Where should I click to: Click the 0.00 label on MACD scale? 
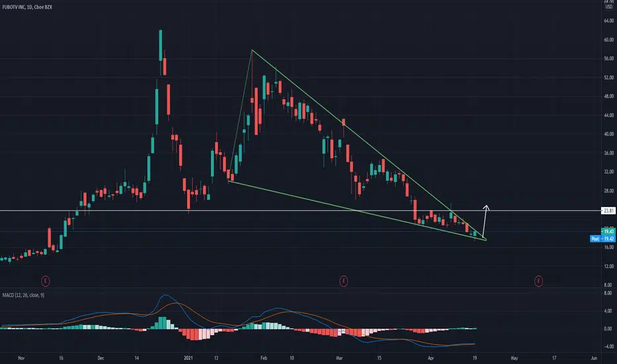click(608, 328)
